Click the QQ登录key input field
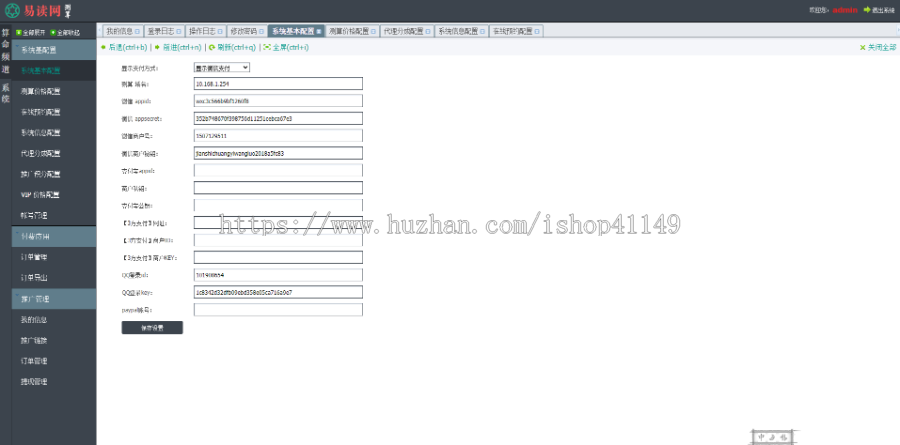This screenshot has width=900, height=445. click(278, 292)
